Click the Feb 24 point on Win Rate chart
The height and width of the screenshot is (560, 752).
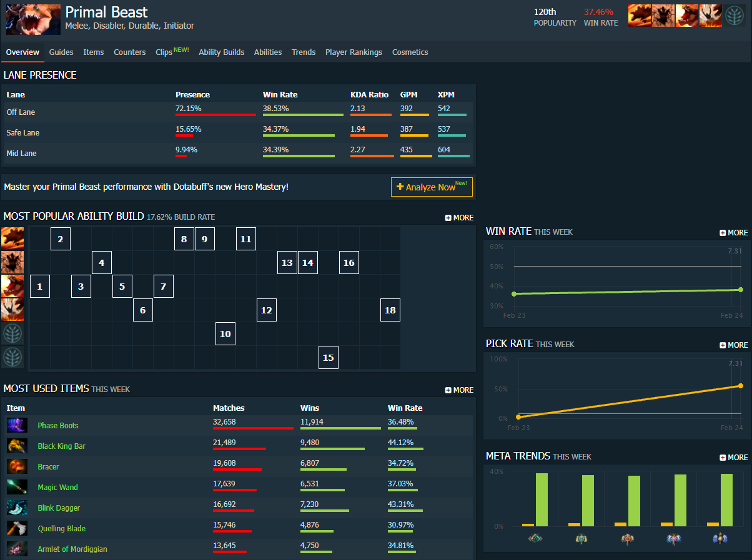pos(741,290)
